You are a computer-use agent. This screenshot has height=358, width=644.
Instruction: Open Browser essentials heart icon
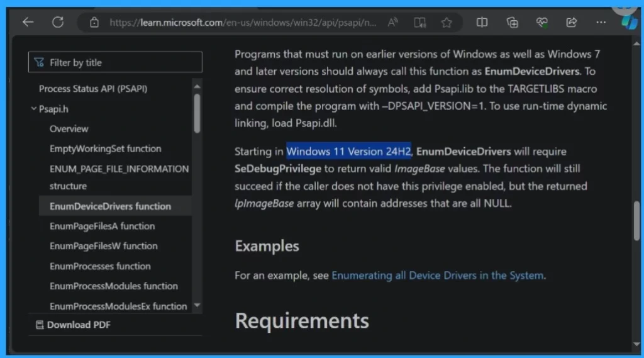(x=541, y=22)
